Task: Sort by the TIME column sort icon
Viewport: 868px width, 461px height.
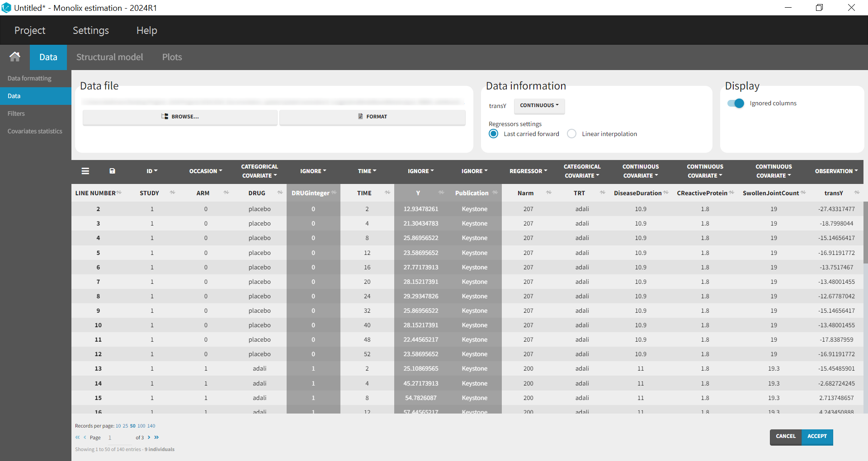Action: [387, 193]
